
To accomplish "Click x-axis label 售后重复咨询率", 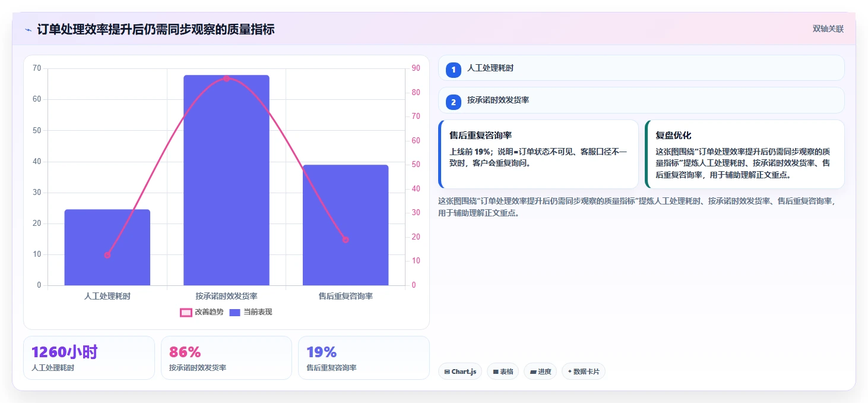I will [346, 295].
